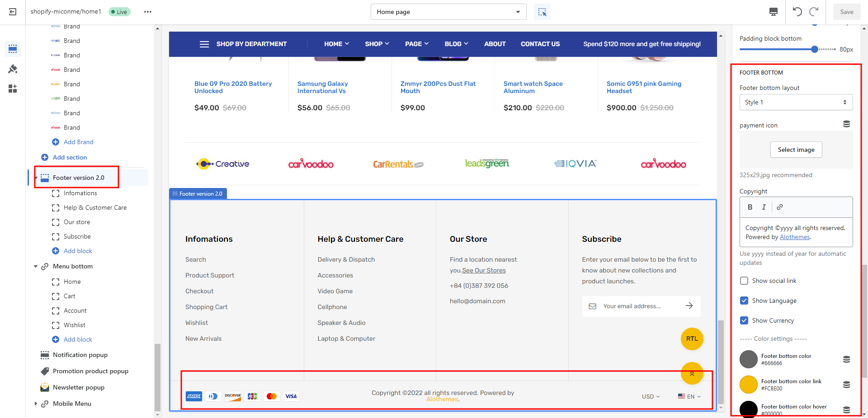Toggle the inspector selection icon
This screenshot has height=418, width=868.
coord(542,12)
